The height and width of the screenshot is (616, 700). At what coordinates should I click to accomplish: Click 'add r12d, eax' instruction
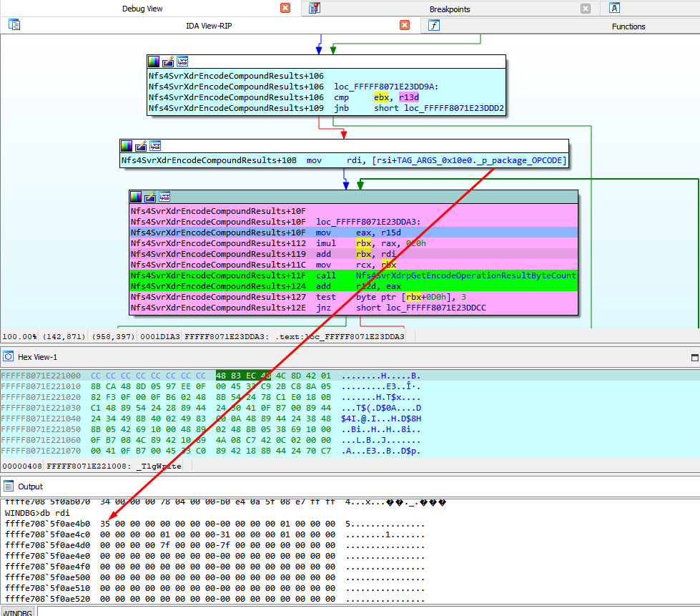click(x=353, y=286)
